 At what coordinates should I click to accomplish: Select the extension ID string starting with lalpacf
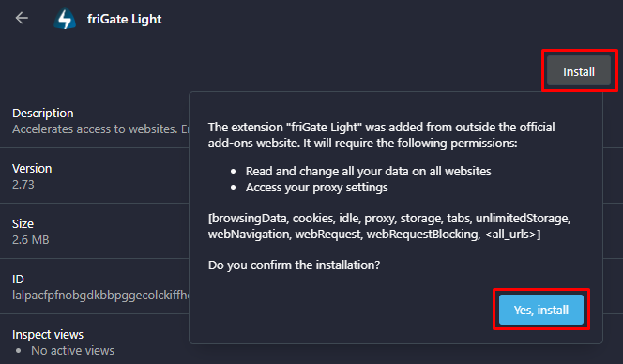(x=100, y=296)
